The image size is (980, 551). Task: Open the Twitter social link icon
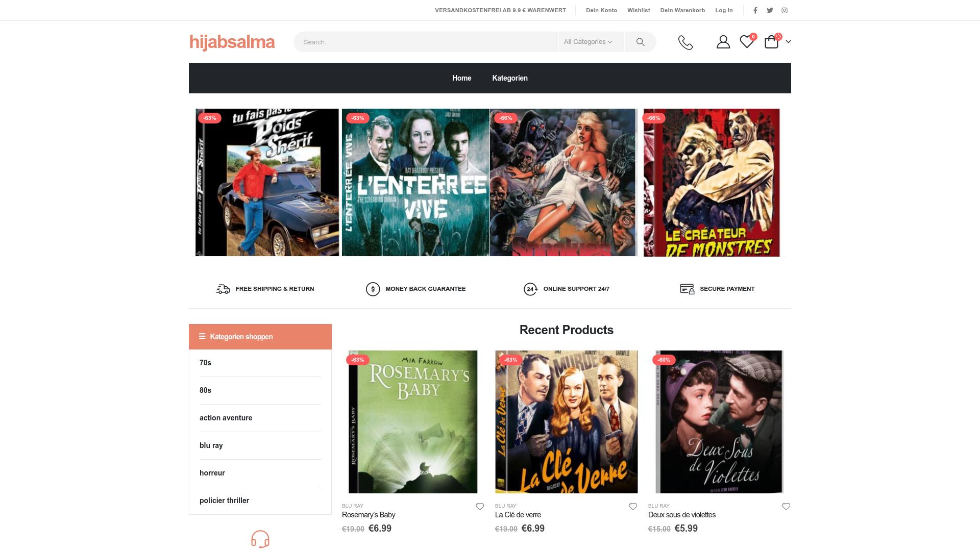[770, 10]
